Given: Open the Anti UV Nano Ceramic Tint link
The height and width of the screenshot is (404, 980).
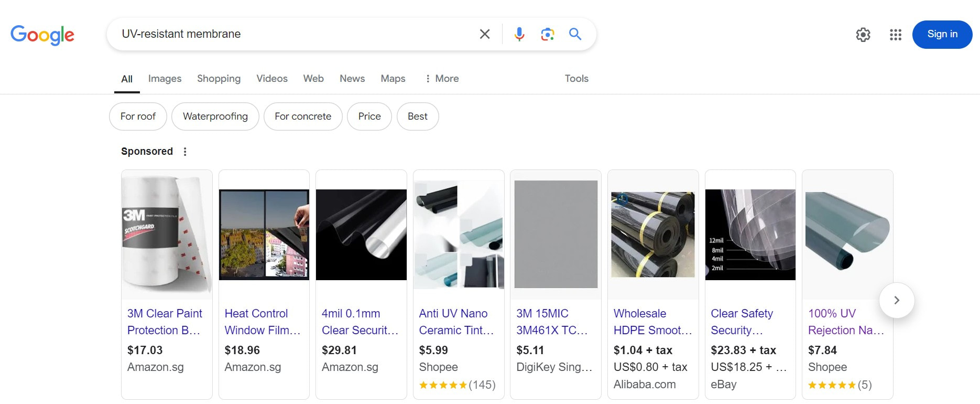Looking at the screenshot, I should click(456, 322).
